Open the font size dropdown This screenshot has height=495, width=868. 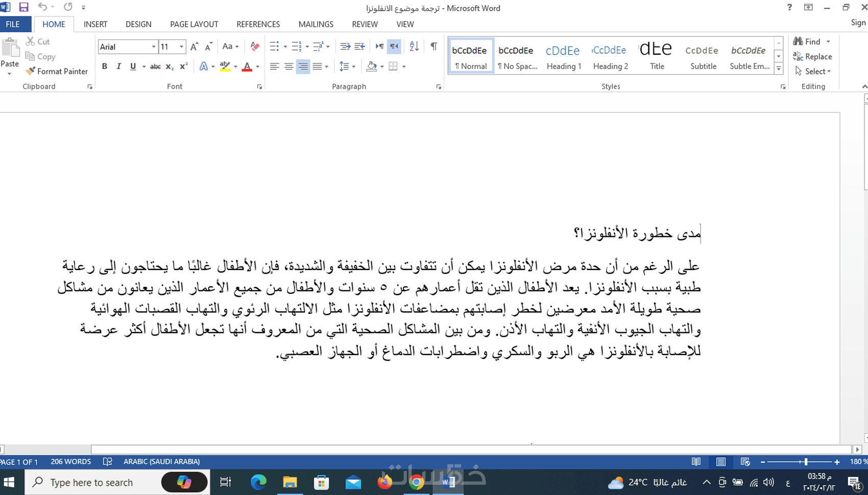181,47
